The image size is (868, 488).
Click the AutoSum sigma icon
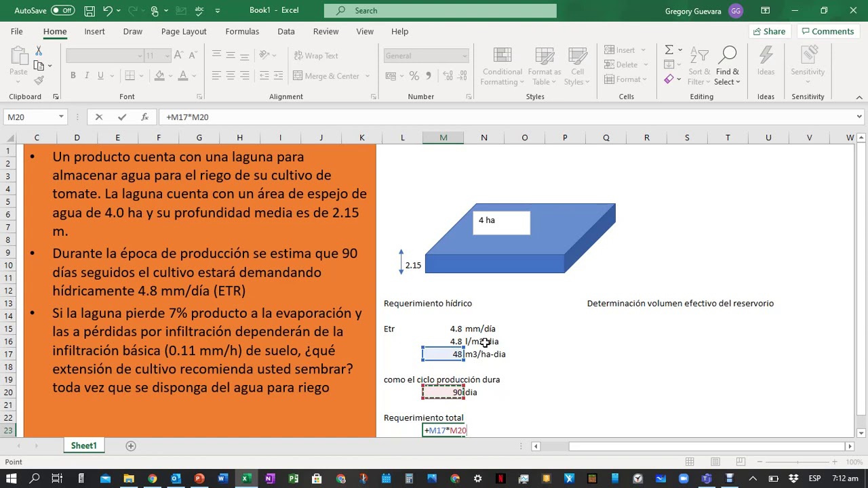tap(669, 50)
